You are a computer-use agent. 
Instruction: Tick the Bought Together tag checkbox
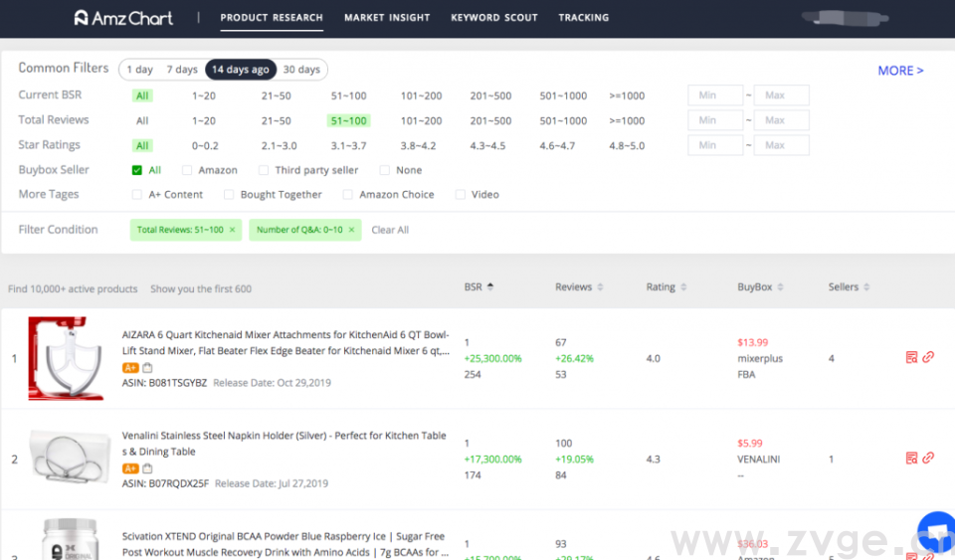point(229,195)
